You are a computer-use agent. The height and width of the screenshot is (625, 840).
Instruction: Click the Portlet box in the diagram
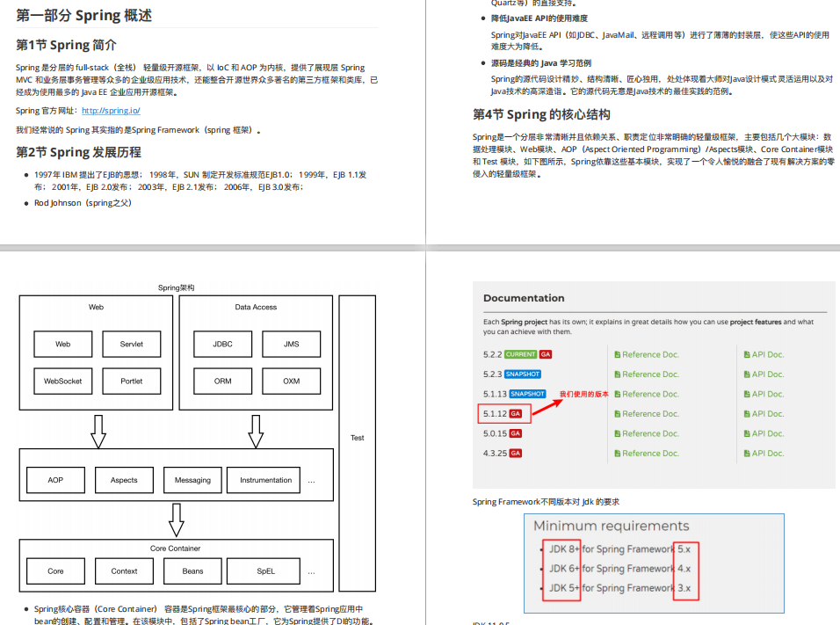point(132,382)
